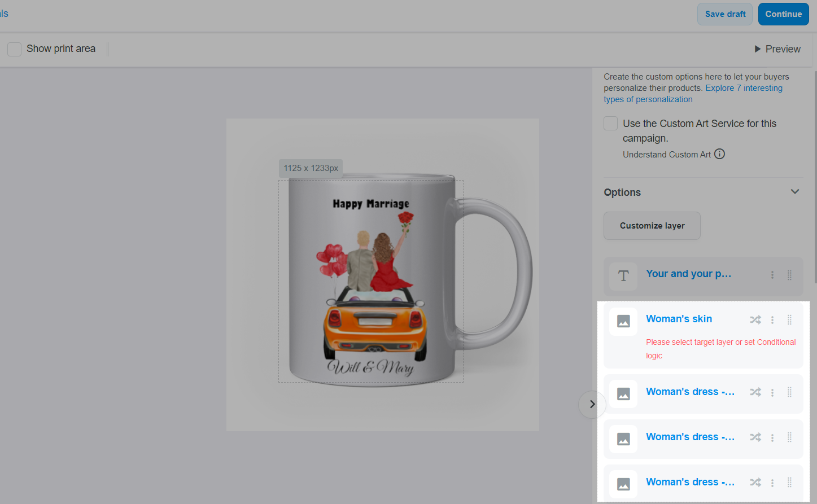Tick the Use Custom Art Service checkbox

tap(610, 124)
